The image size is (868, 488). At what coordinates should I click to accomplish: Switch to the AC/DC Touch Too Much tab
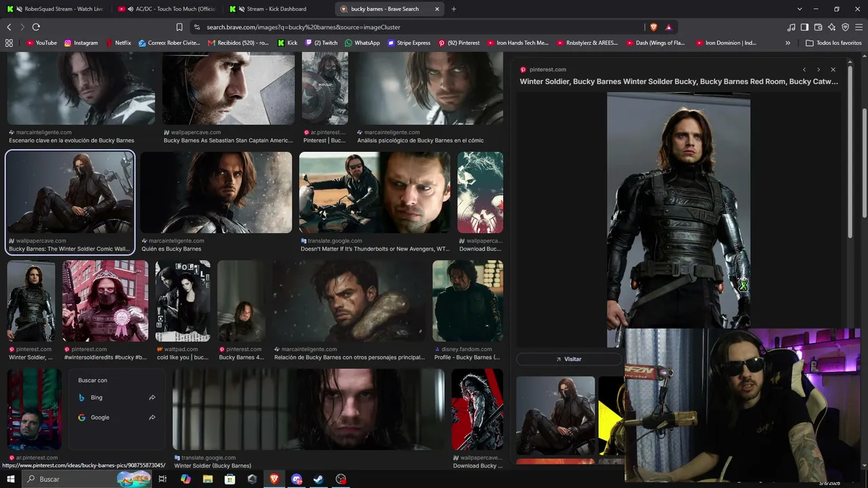[167, 9]
